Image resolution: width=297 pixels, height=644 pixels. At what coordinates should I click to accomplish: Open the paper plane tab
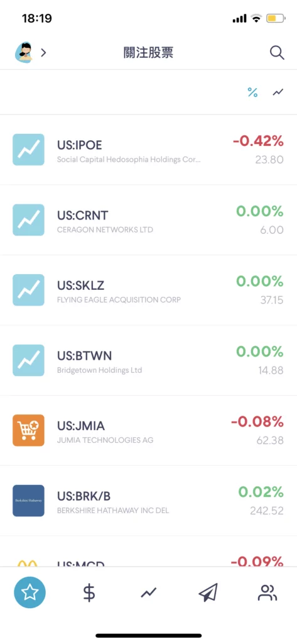(x=208, y=592)
